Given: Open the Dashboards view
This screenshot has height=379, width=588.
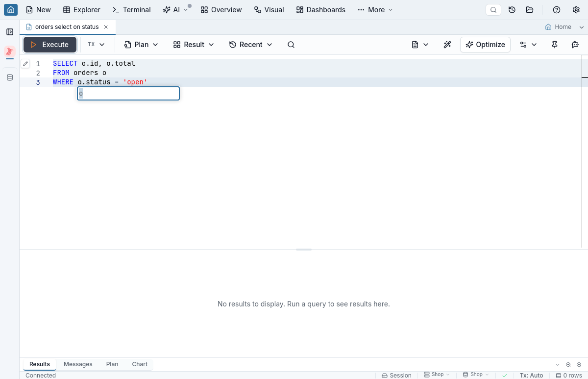Looking at the screenshot, I should [321, 10].
